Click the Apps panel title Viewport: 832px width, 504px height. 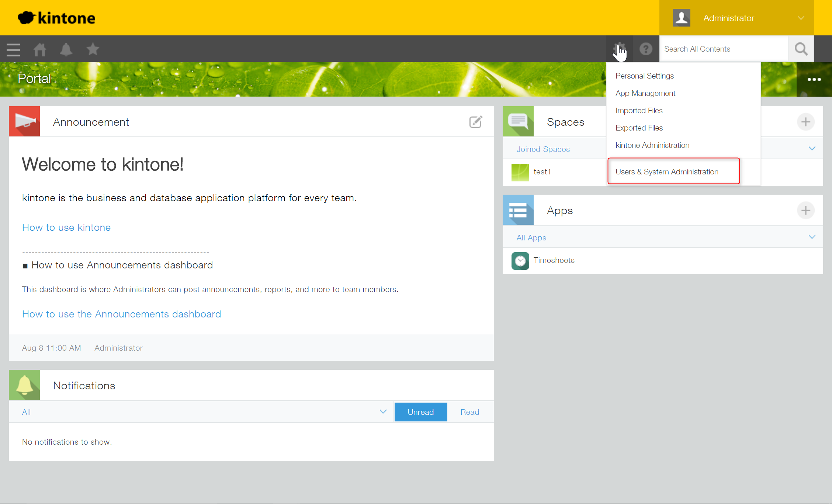tap(560, 211)
